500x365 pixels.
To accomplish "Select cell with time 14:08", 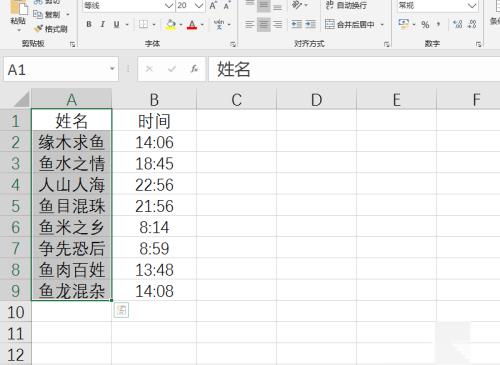I will point(154,291).
